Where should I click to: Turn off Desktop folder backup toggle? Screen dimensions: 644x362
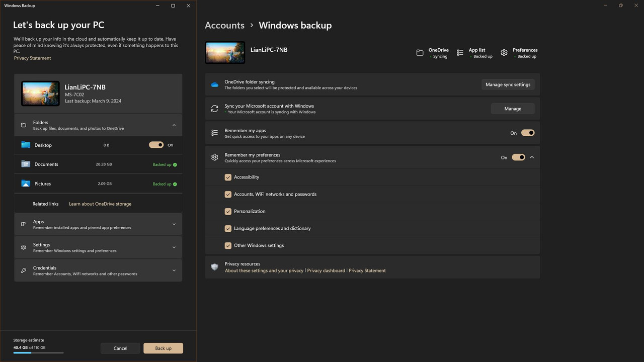pos(156,145)
